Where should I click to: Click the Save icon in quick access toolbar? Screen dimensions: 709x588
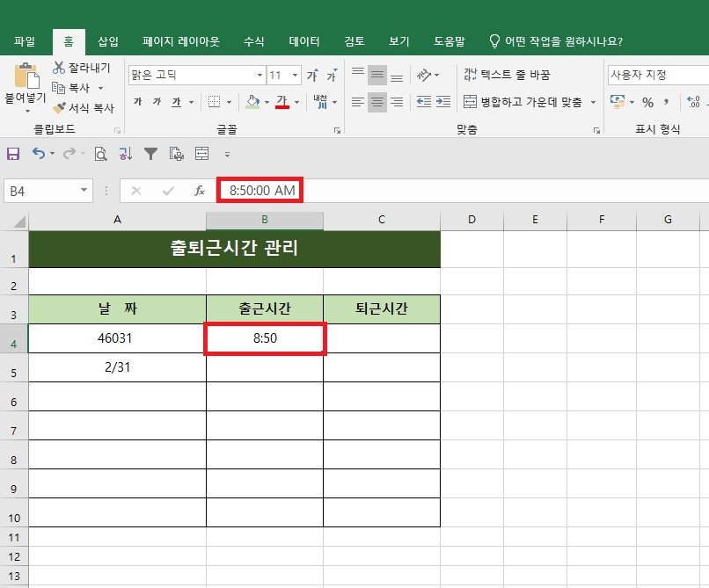[13, 154]
